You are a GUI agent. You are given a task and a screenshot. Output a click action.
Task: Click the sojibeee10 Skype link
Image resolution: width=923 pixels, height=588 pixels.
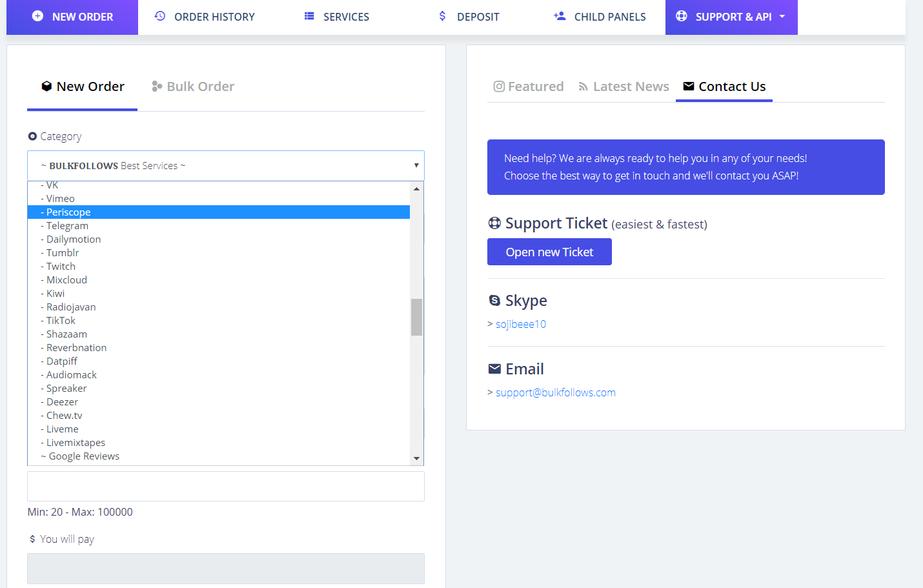(x=520, y=324)
